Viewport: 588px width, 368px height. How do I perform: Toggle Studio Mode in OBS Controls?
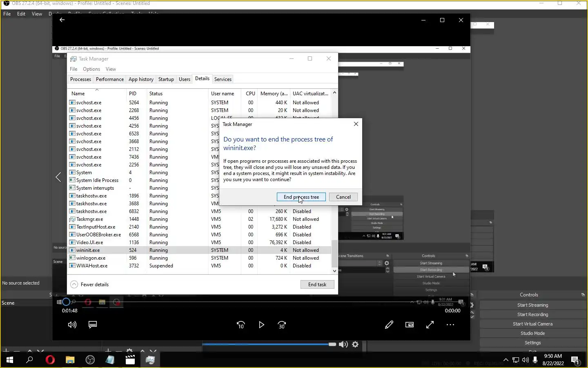(x=532, y=333)
